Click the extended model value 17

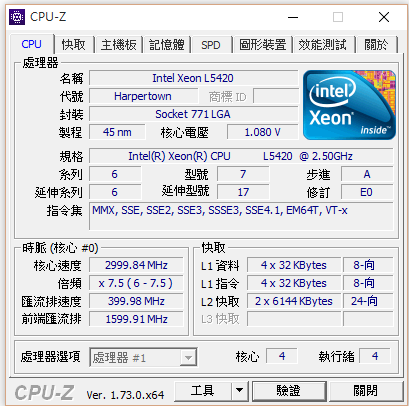(243, 192)
